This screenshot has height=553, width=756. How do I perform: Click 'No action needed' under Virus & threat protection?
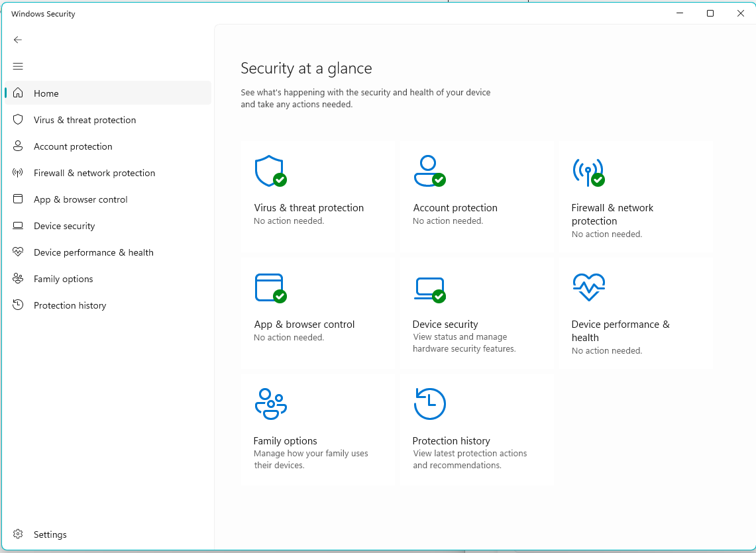[289, 221]
